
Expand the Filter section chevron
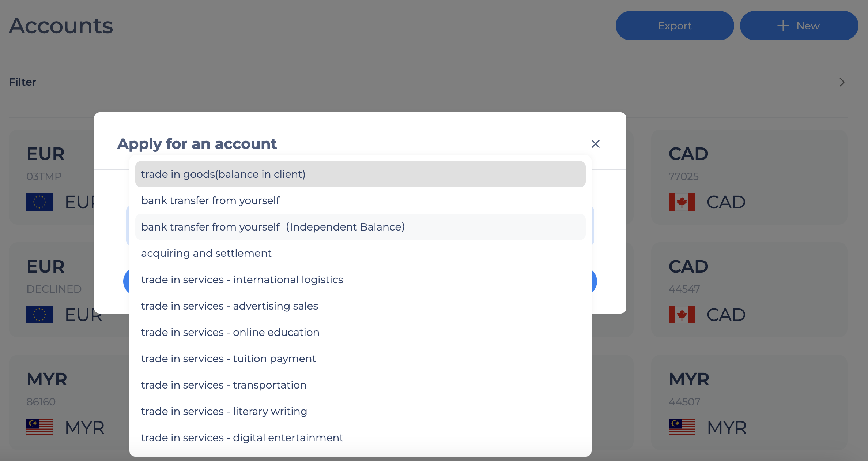(842, 82)
